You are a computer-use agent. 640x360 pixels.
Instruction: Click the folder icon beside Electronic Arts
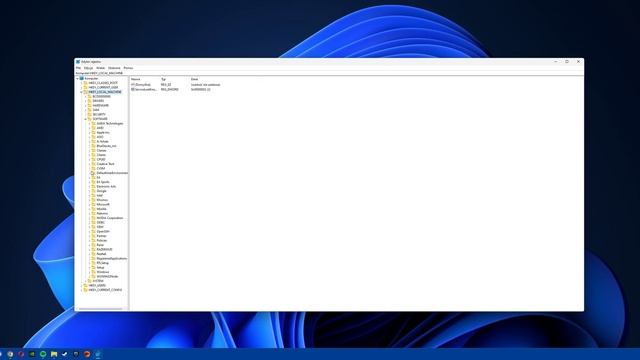[93, 187]
